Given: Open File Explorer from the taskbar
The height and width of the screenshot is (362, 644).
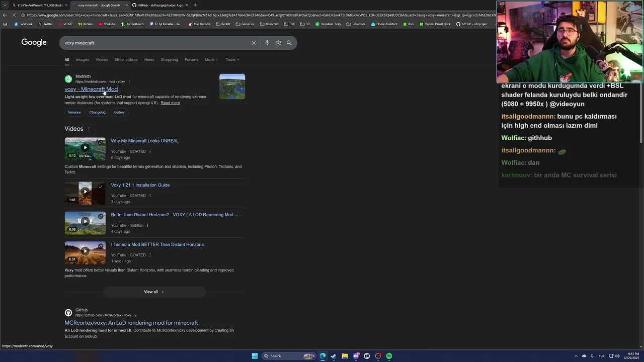Looking at the screenshot, I should 345,356.
